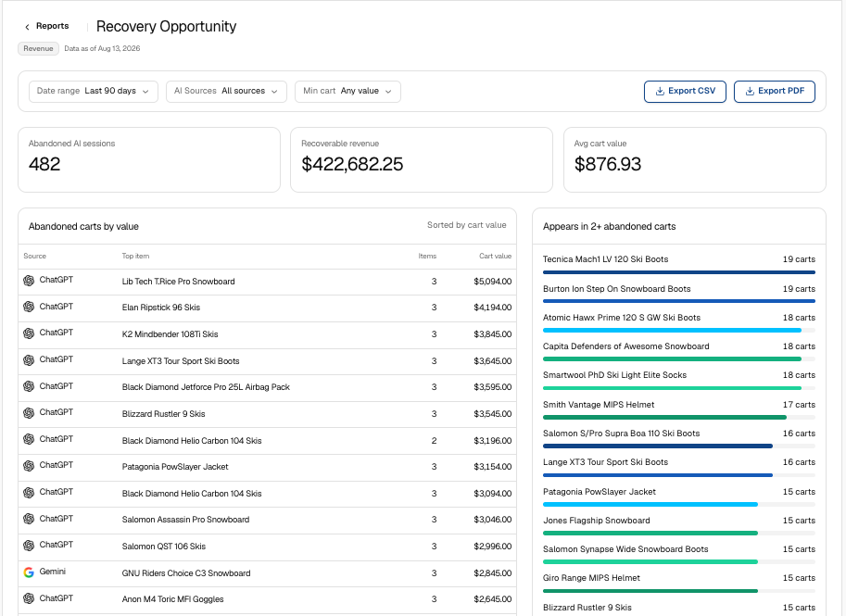Click the Recovery Opportunity page title
846x616 pixels.
166,27
